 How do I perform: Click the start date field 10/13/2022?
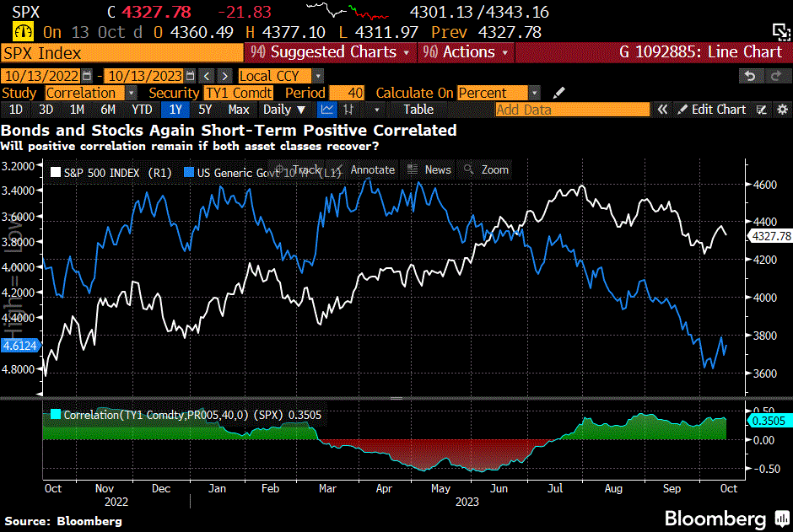[41, 76]
